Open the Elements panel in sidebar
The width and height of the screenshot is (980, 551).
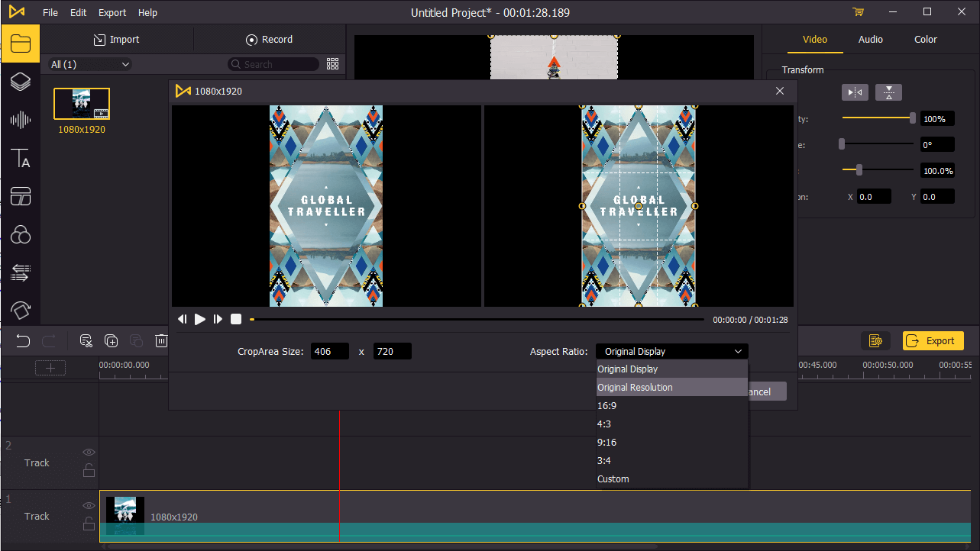(x=21, y=310)
